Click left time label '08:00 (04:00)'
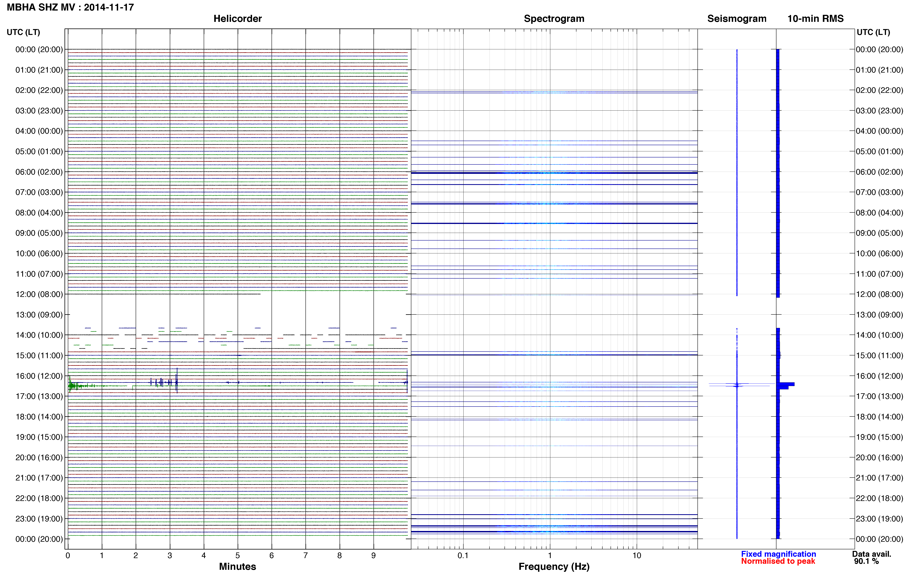The width and height of the screenshot is (924, 578). pos(39,213)
